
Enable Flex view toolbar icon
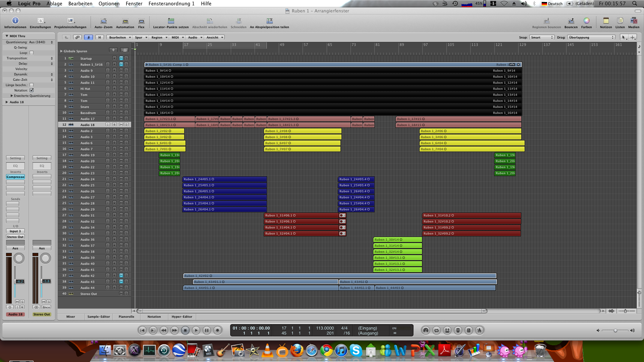click(x=141, y=21)
